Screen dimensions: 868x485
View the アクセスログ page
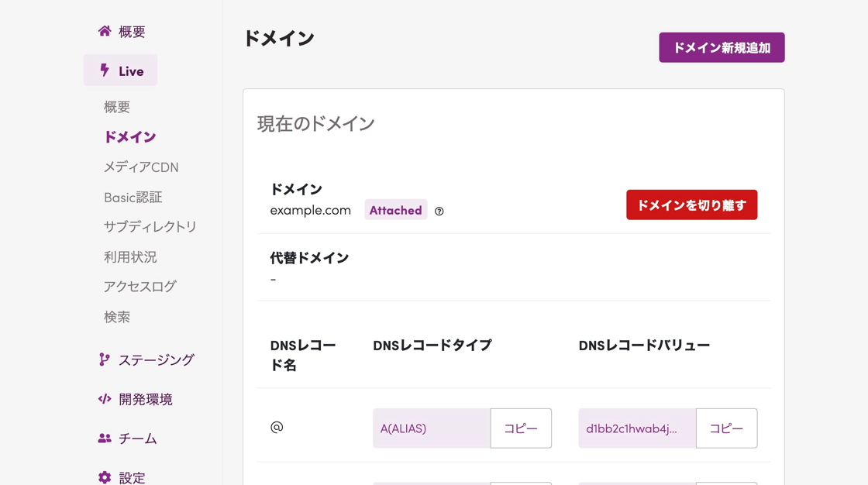tap(140, 287)
